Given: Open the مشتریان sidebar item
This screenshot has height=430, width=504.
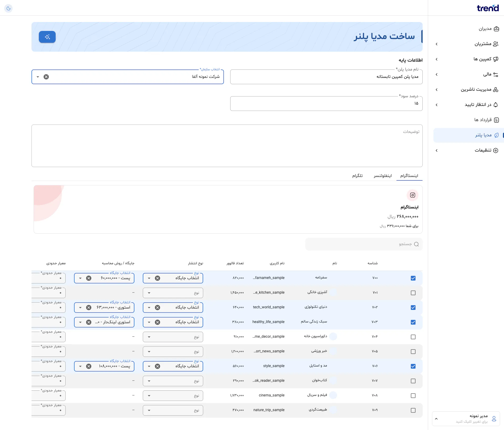Looking at the screenshot, I should pos(469,44).
